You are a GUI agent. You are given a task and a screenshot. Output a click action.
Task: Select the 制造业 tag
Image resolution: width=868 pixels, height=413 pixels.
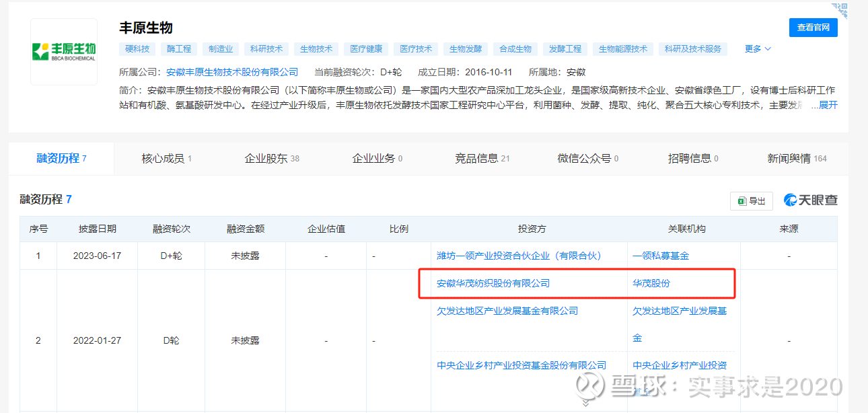pyautogui.click(x=221, y=49)
